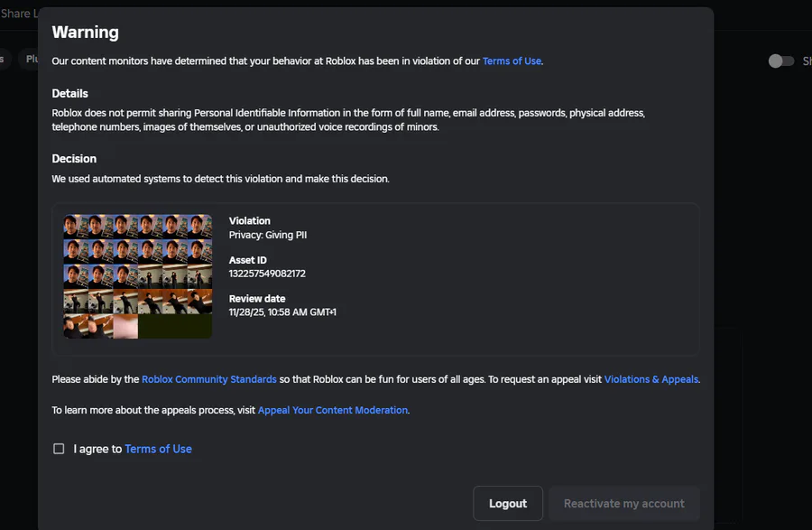This screenshot has height=530, width=812.
Task: Select the partially hidden Plu pill button
Action: [31, 59]
